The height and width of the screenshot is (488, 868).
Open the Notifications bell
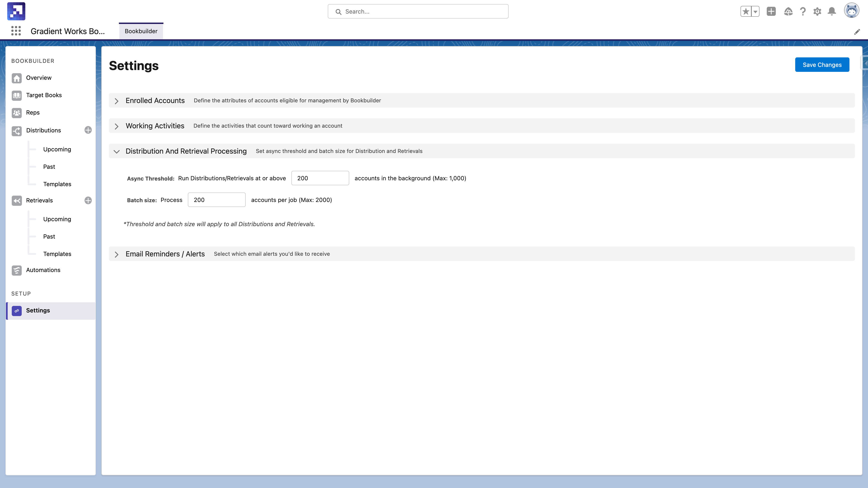(x=832, y=12)
